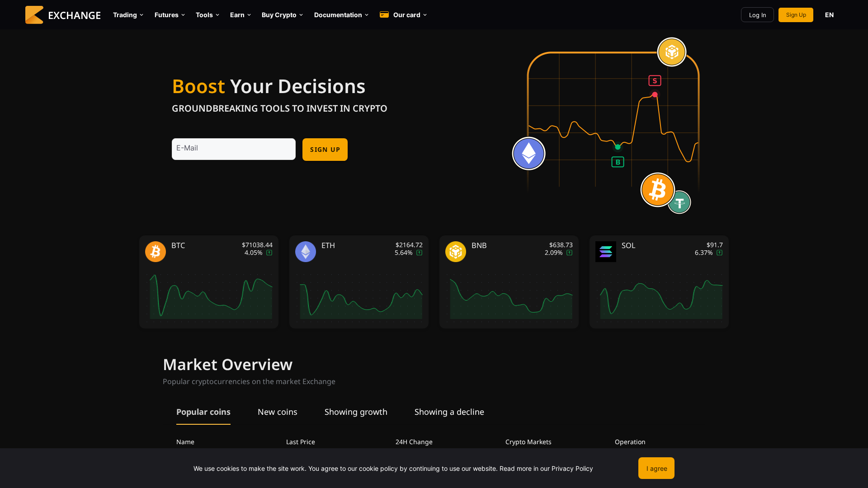Click the Solana icon on the SOL card
Image resolution: width=868 pixels, height=488 pixels.
pyautogui.click(x=605, y=252)
